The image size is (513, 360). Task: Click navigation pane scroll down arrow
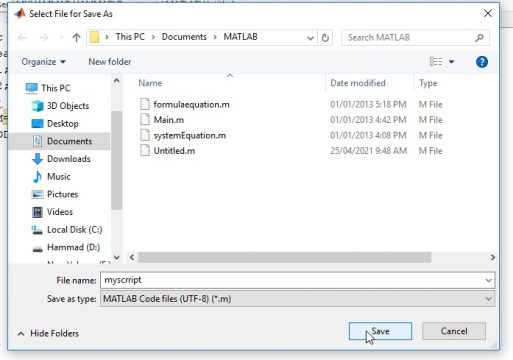click(x=116, y=257)
